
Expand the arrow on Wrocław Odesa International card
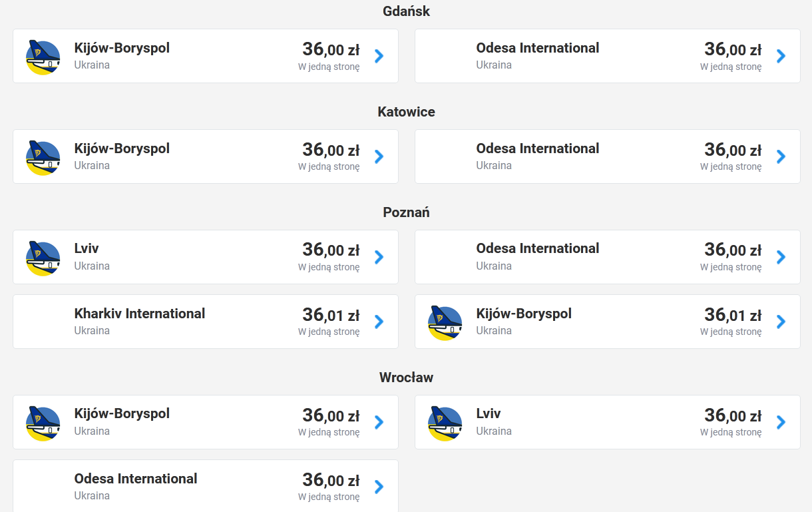[x=379, y=487]
